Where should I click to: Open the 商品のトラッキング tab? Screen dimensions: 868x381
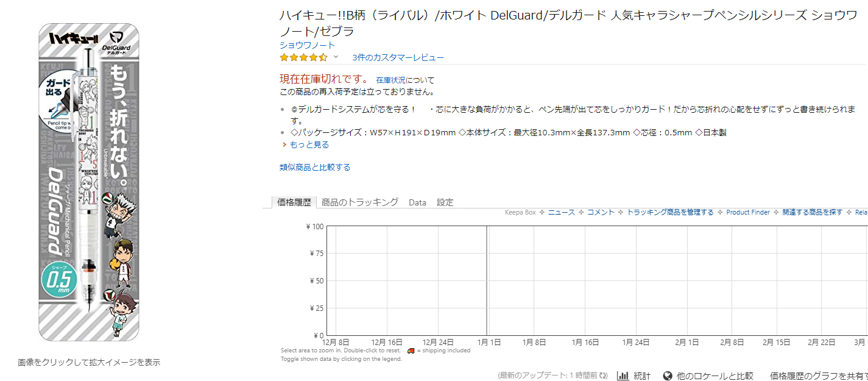tap(360, 202)
